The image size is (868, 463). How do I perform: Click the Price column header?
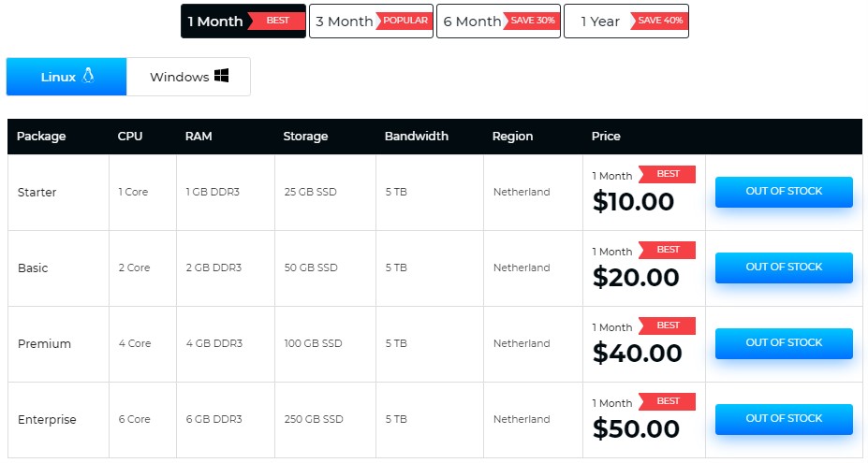pos(606,136)
